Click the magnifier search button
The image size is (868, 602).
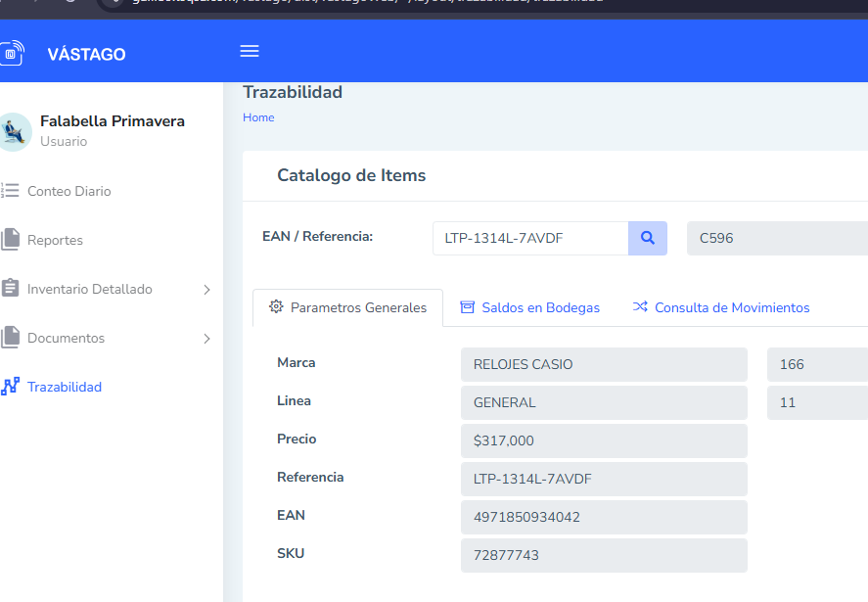647,238
